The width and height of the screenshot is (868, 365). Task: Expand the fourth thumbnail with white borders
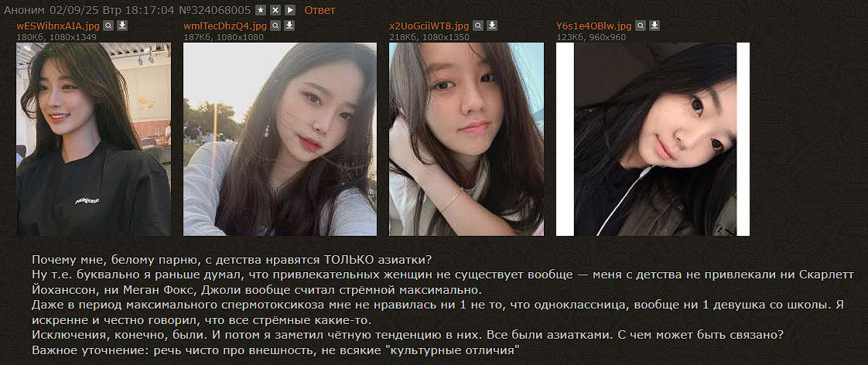(x=653, y=139)
